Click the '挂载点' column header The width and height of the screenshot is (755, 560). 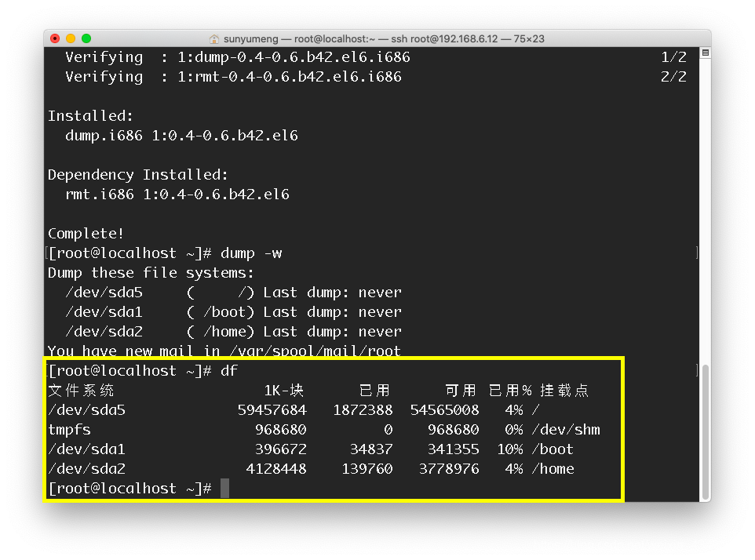[564, 390]
